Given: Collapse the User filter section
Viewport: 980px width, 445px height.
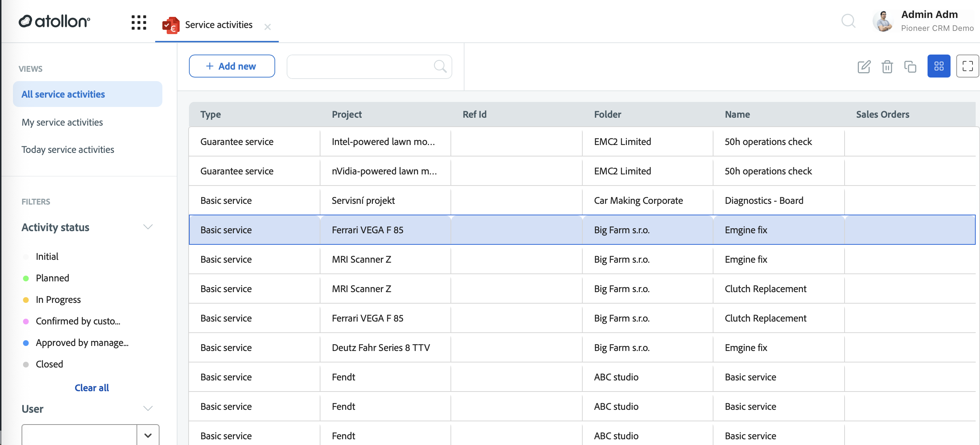Looking at the screenshot, I should (148, 408).
